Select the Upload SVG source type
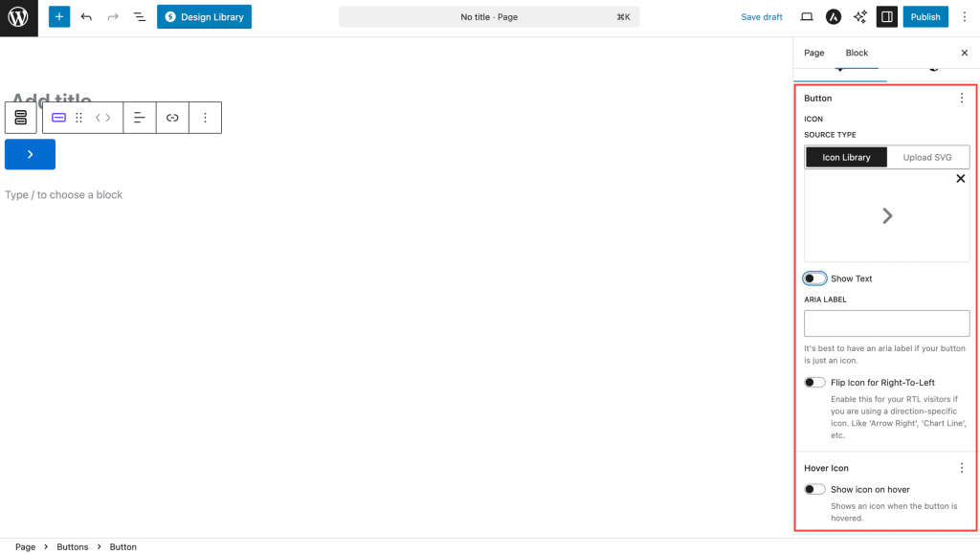Viewport: 980px width, 554px height. pos(927,157)
